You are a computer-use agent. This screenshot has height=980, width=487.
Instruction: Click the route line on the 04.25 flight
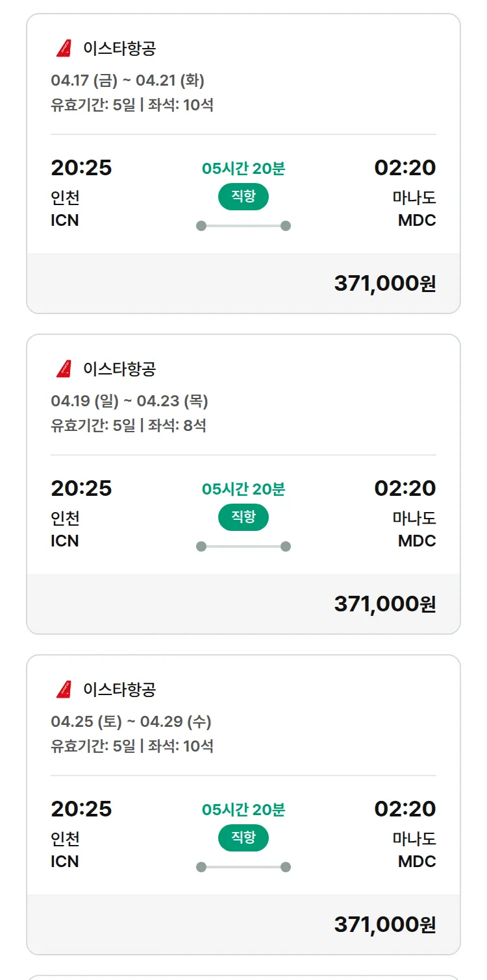pyautogui.click(x=243, y=867)
